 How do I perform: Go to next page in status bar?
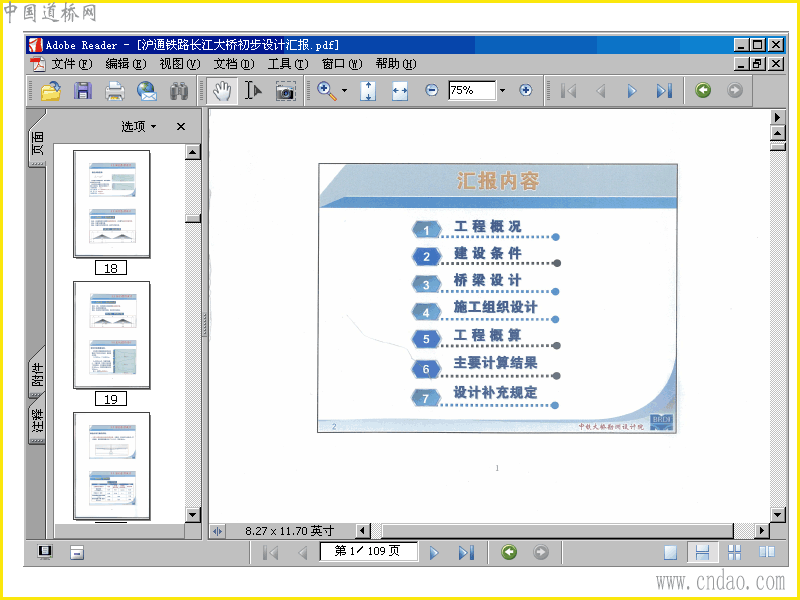434,553
